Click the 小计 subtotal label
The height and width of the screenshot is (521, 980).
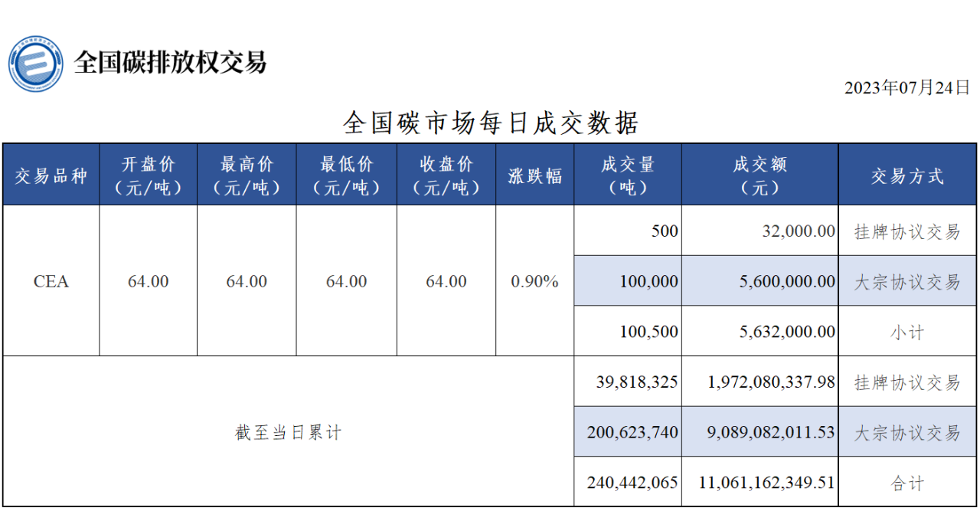pyautogui.click(x=907, y=333)
